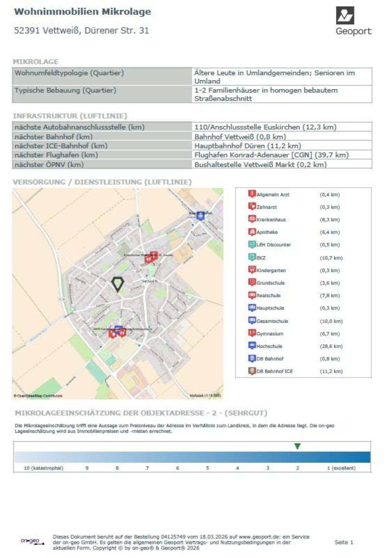Viewport: 392px width, 558px height.
Task: Click the 'nächster Flughafen (km)' label
Action: pyautogui.click(x=56, y=155)
